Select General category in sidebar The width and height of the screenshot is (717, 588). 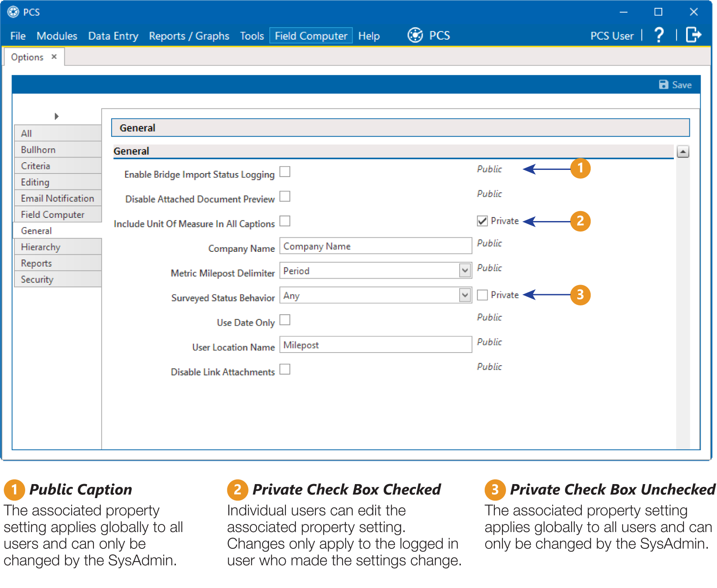(x=58, y=231)
